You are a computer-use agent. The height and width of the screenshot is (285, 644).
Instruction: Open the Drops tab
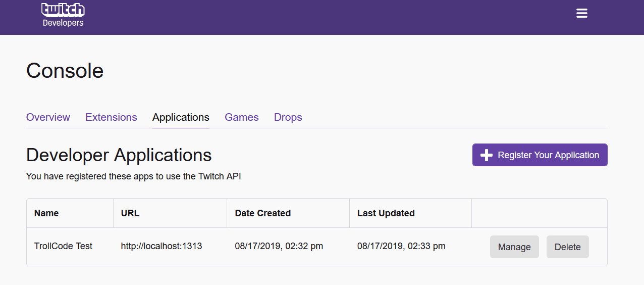coord(288,117)
